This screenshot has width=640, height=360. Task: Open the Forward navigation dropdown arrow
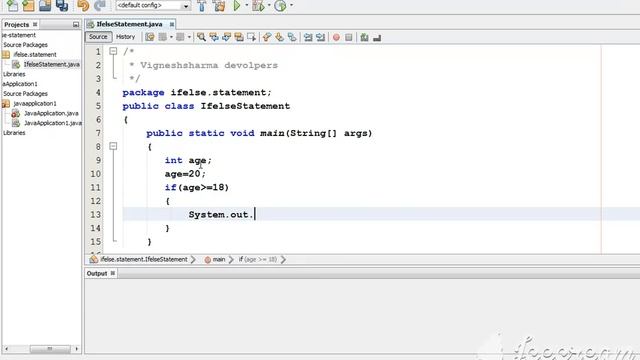pos(189,37)
